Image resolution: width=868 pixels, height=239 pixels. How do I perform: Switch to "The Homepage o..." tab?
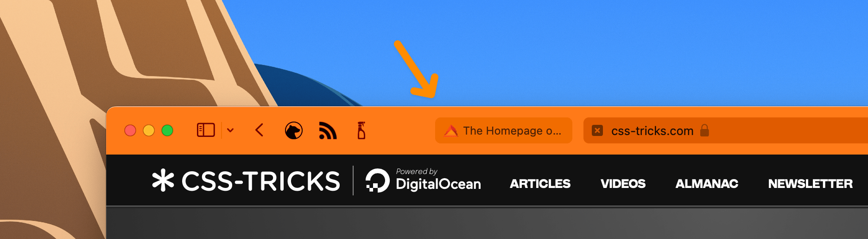504,130
